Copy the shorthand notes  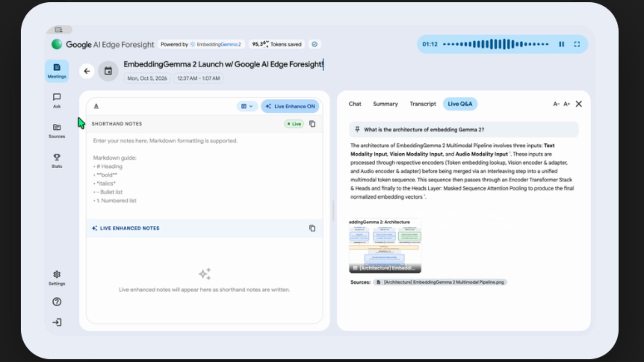[312, 124]
